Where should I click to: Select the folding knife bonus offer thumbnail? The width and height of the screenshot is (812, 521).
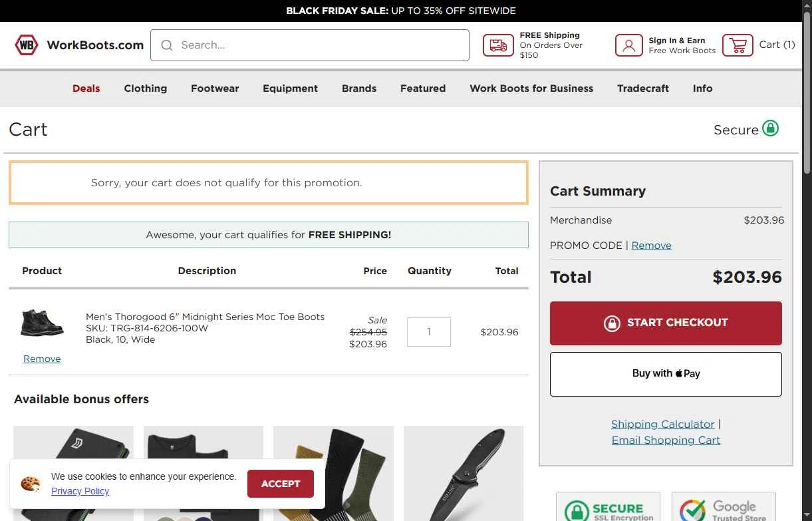point(464,474)
